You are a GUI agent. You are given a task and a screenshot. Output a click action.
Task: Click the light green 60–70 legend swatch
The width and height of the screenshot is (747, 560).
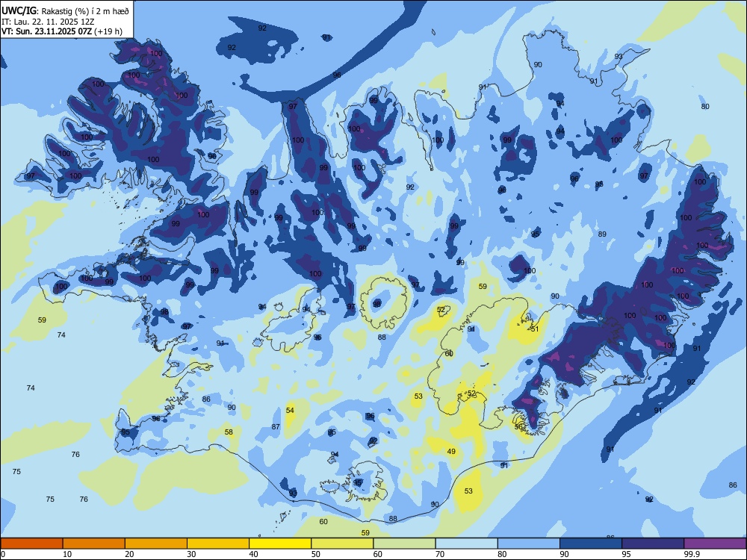(404, 544)
